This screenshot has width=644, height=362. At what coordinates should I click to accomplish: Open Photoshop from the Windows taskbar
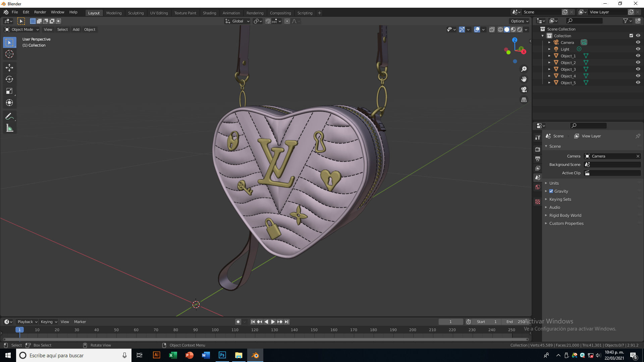click(x=222, y=355)
